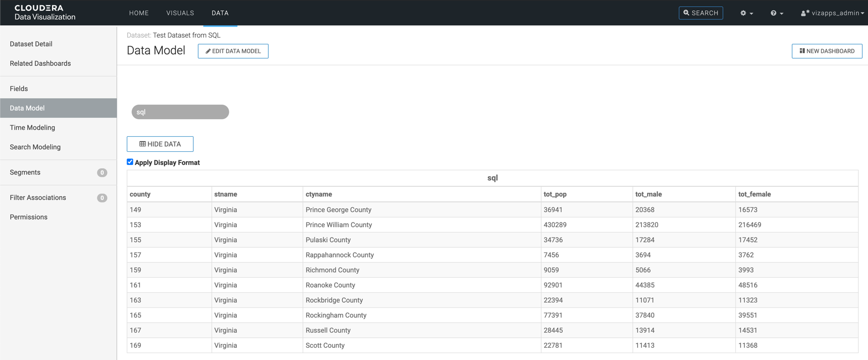868x360 pixels.
Task: Create a New Dashboard
Action: (827, 51)
